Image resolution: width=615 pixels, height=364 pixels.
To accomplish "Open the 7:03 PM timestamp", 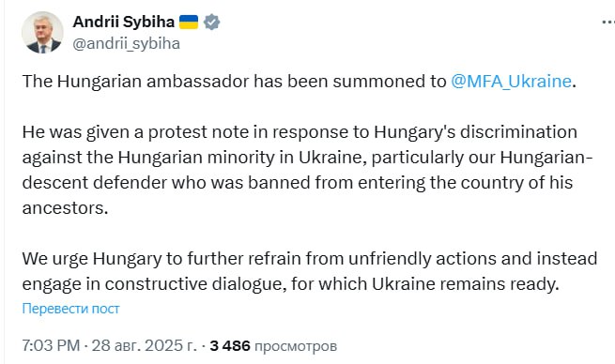I will (51, 346).
